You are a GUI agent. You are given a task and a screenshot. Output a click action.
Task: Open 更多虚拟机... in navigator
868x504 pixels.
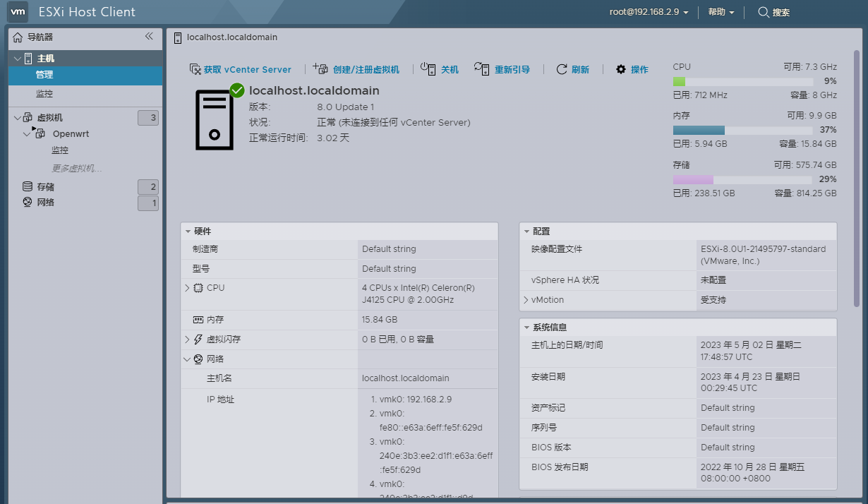point(77,169)
